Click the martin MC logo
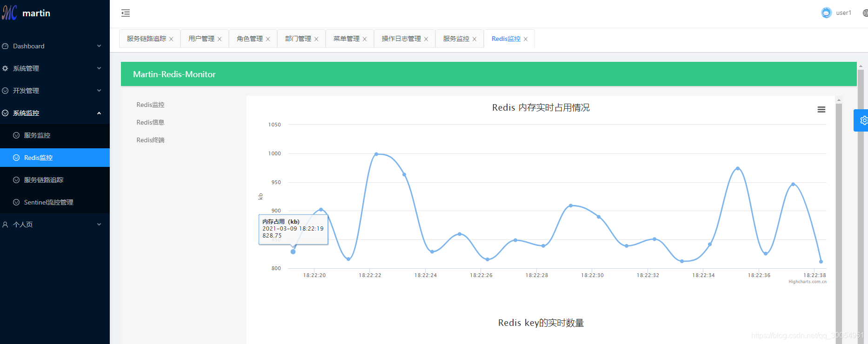 (9, 13)
